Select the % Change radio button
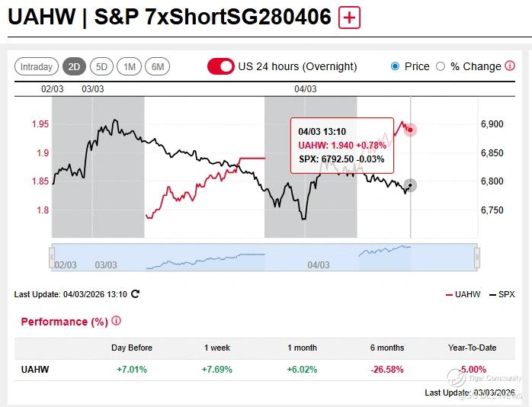The width and height of the screenshot is (532, 407). click(441, 66)
